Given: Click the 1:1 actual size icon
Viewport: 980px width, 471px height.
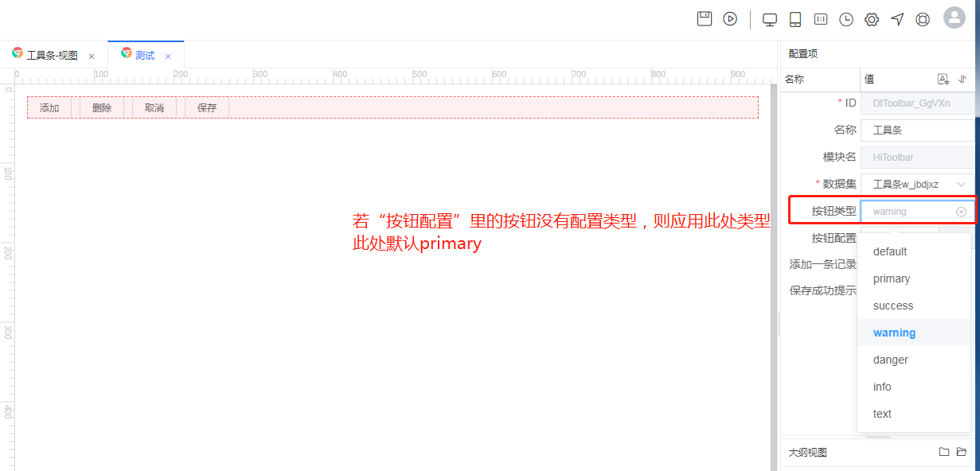Looking at the screenshot, I should pyautogui.click(x=820, y=19).
